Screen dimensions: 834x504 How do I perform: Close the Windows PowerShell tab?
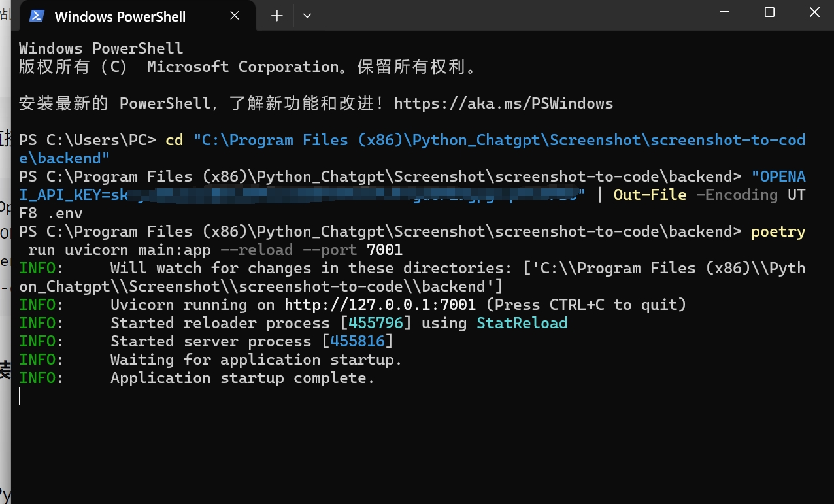(x=235, y=16)
